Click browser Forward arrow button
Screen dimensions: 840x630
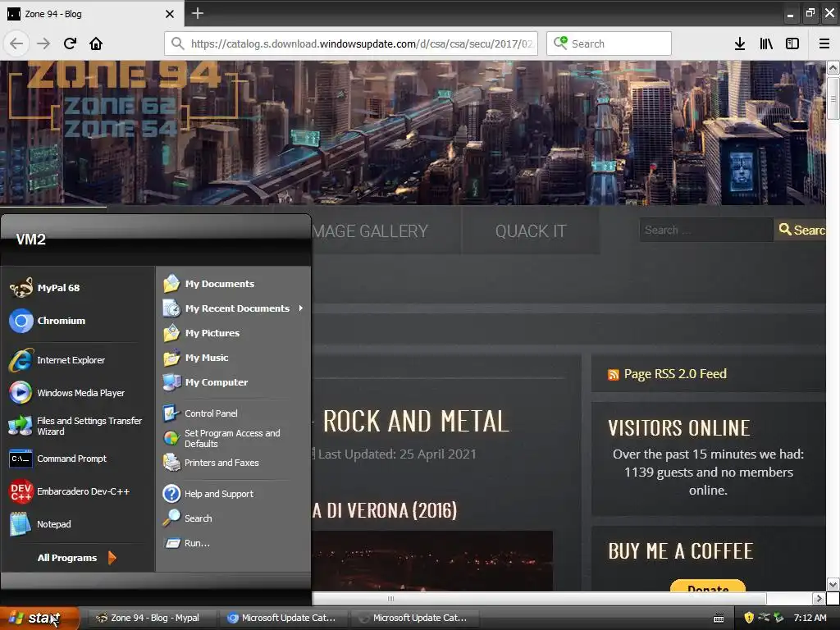(x=43, y=43)
